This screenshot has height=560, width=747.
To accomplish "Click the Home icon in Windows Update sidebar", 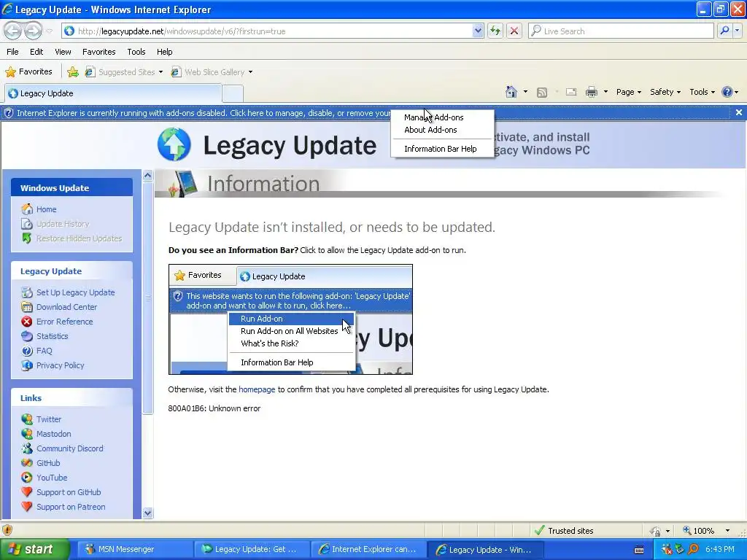I will [27, 209].
